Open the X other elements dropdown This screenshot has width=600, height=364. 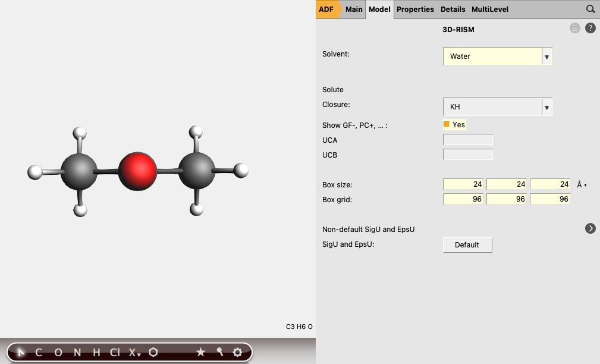pos(135,352)
